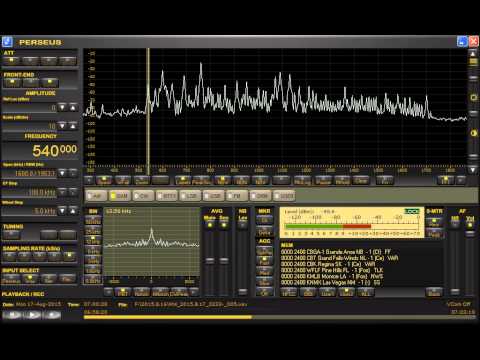Adjust the AF Vol slider
Viewport: 480px width, 360px height.
pyautogui.click(x=470, y=234)
